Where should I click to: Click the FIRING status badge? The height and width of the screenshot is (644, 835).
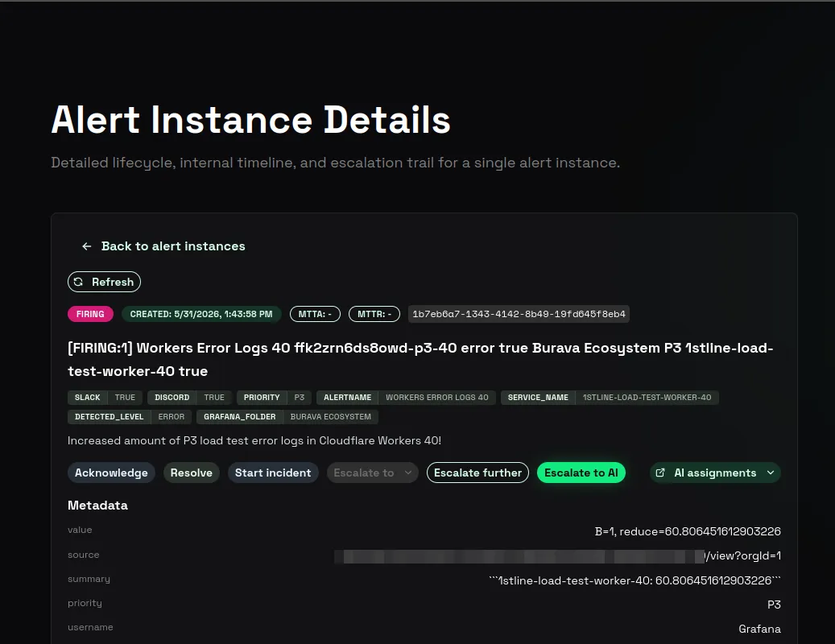[90, 314]
